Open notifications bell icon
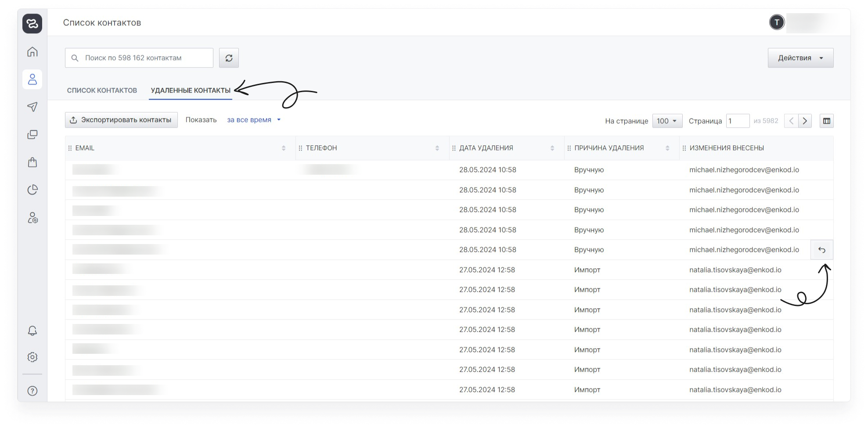 coord(32,331)
